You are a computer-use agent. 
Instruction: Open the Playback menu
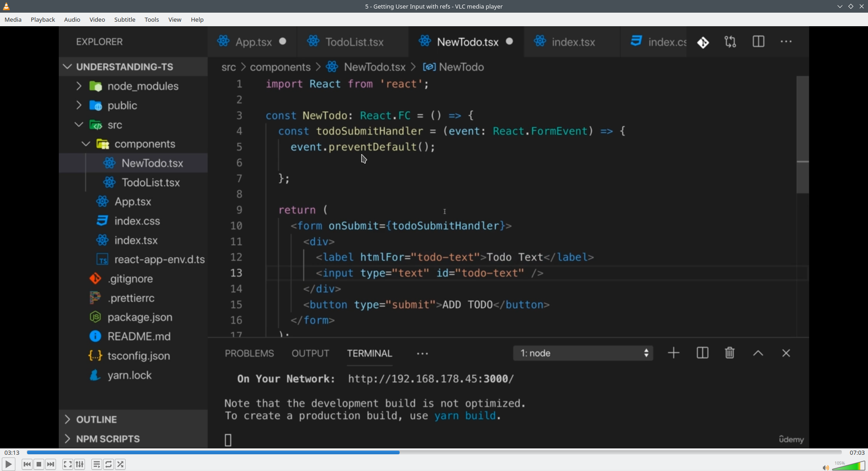pyautogui.click(x=43, y=19)
